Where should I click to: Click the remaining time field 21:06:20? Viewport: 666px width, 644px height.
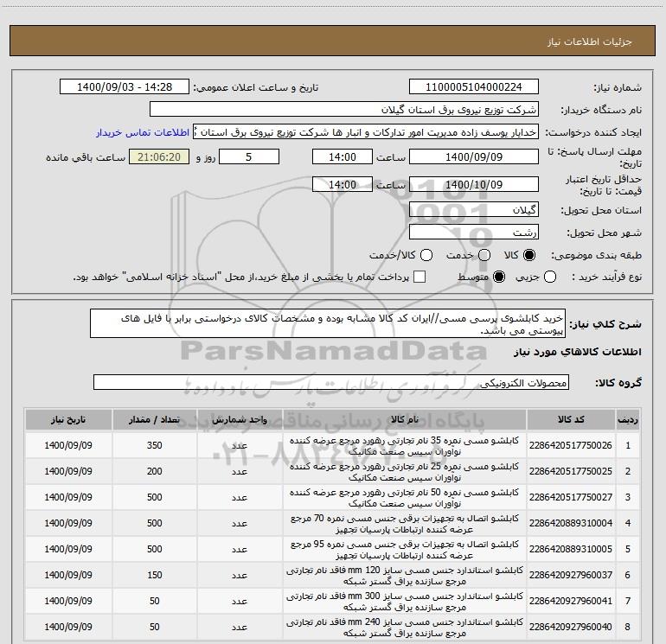[x=159, y=157]
